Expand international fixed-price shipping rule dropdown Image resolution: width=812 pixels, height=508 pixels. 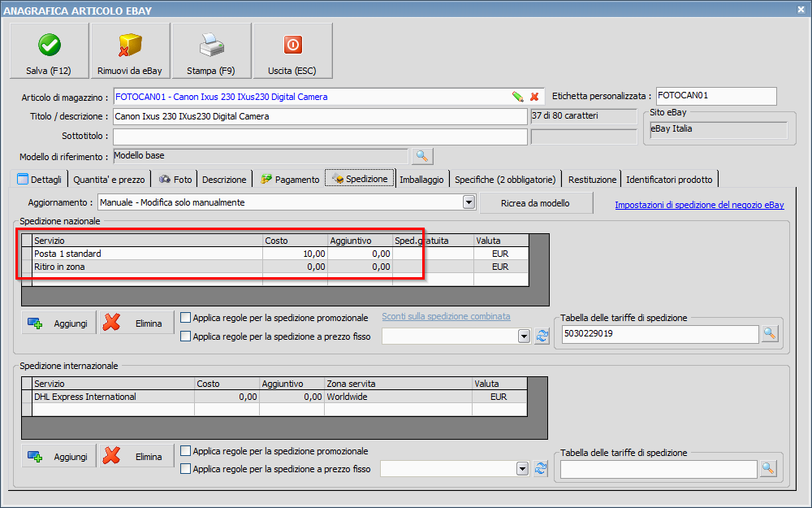coord(522,469)
